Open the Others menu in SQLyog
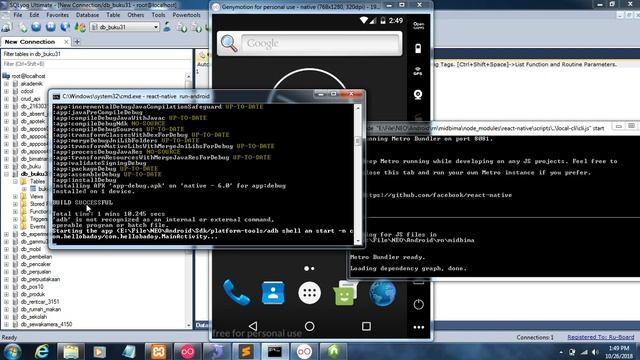 click(136, 15)
